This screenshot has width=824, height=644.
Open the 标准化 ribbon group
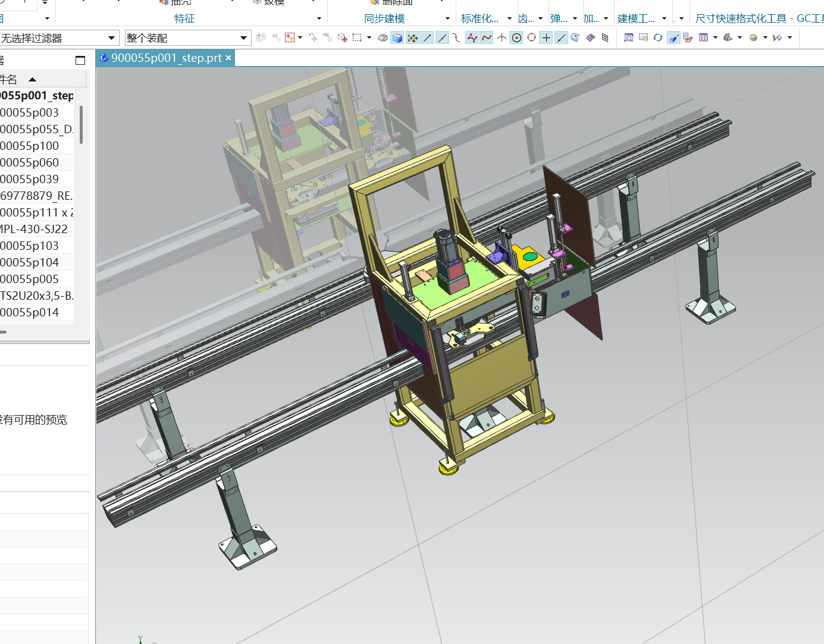480,18
